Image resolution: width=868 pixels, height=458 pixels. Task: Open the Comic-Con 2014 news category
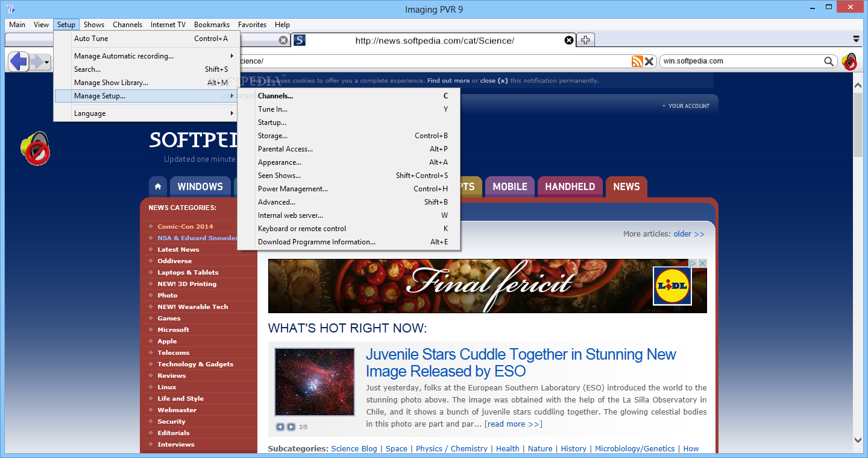186,227
